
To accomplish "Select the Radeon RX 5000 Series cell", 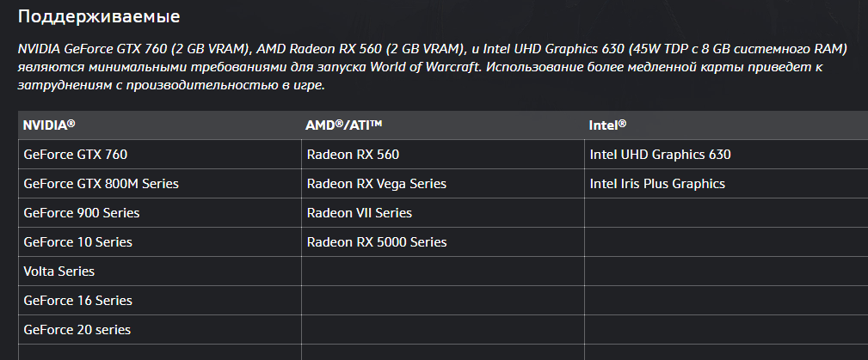I will pyautogui.click(x=377, y=242).
